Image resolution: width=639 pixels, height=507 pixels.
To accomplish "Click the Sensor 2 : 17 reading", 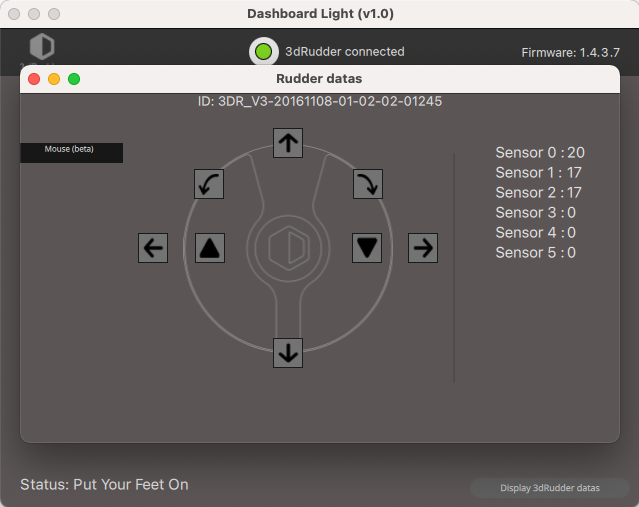I will (538, 193).
